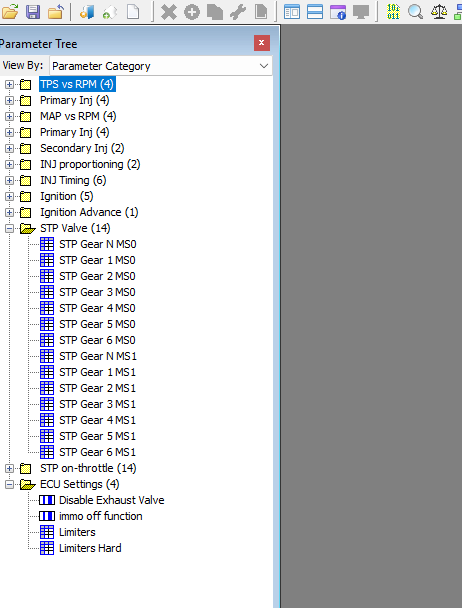Collapse the ECU Settings folder
This screenshot has width=462, height=608.
pyautogui.click(x=9, y=484)
